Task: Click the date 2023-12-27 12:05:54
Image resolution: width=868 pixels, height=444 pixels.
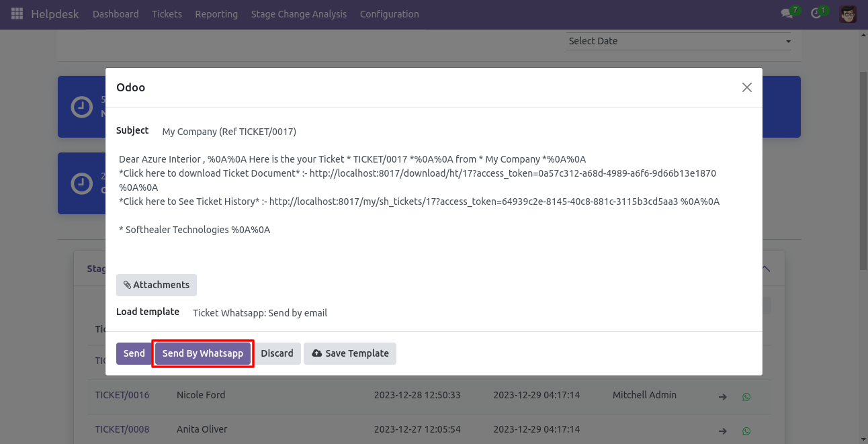Action: (417, 429)
